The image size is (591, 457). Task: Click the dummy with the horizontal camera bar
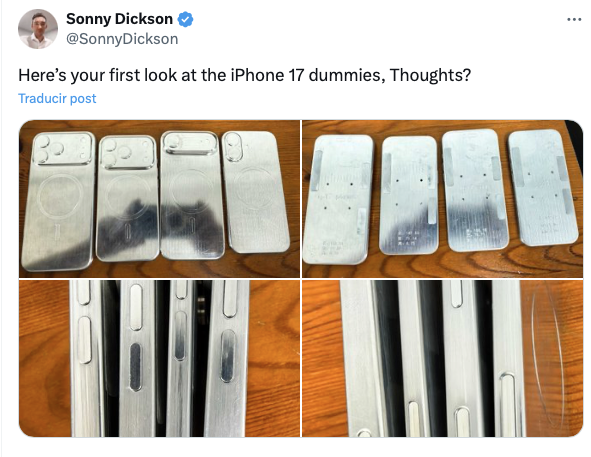(191, 195)
